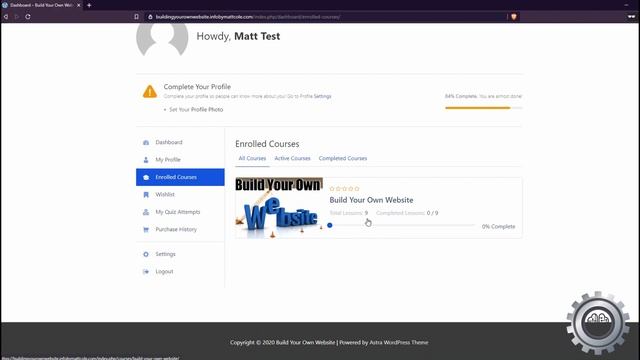Screen dimensions: 640x360
Task: Click Astra WordPress Theme footer link
Action: pos(399,342)
